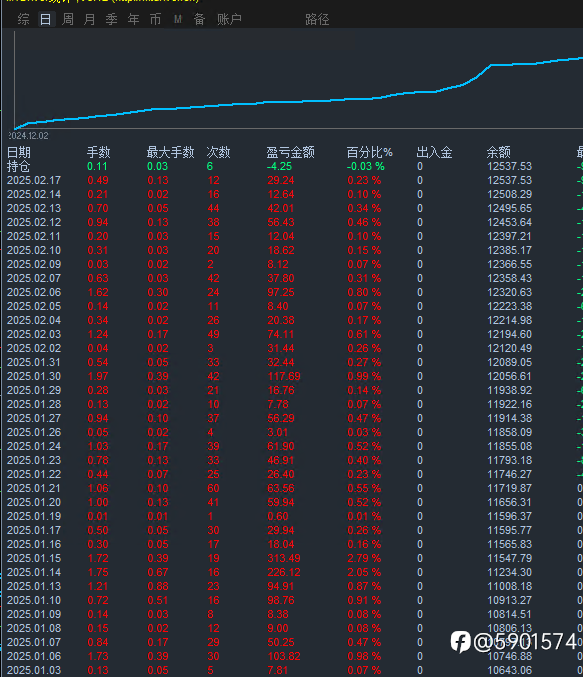The height and width of the screenshot is (678, 583).
Task: Click the 最大手数 column header
Action: [x=170, y=152]
